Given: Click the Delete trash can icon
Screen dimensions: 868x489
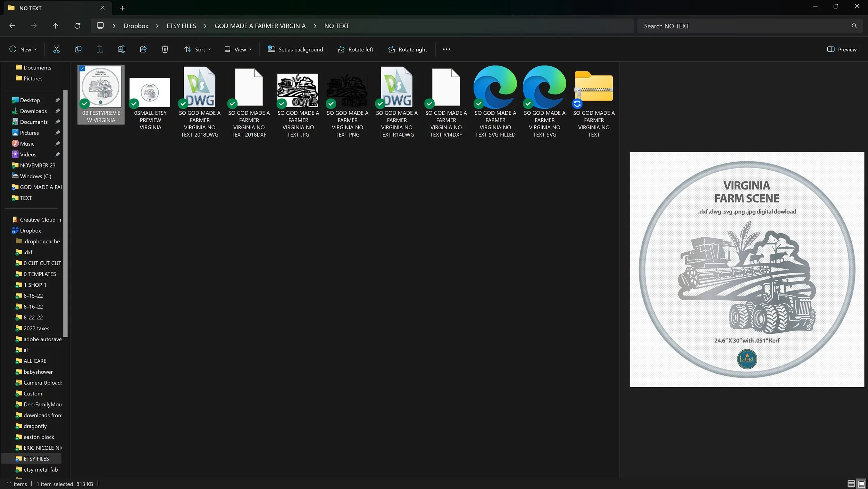Looking at the screenshot, I should click(x=165, y=49).
